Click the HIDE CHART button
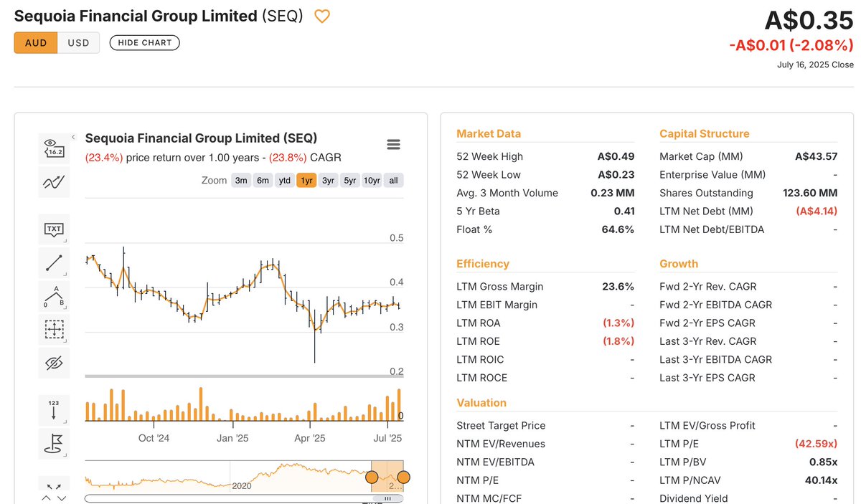861x504 pixels. tap(145, 42)
